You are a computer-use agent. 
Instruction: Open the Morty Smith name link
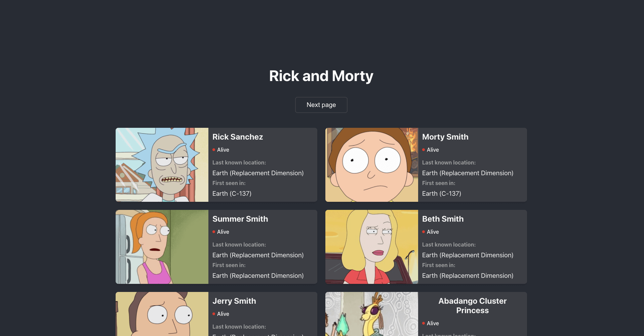[445, 137]
